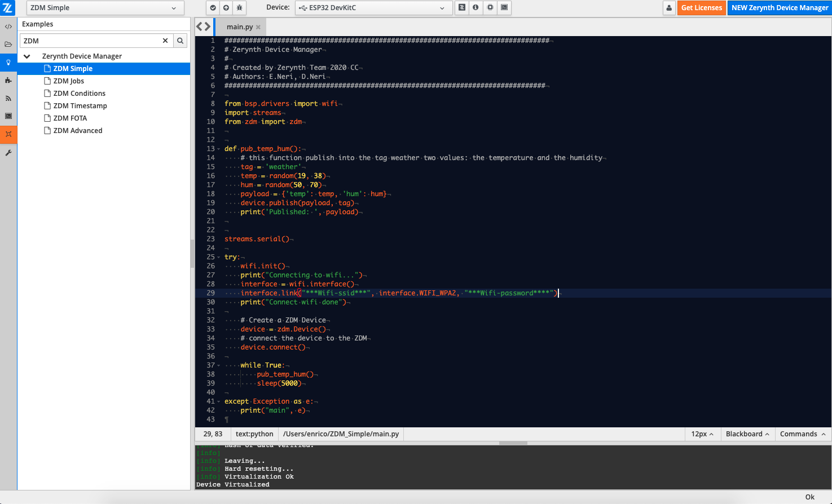Image resolution: width=832 pixels, height=504 pixels.
Task: Select ZDM Simple example
Action: pyautogui.click(x=104, y=69)
